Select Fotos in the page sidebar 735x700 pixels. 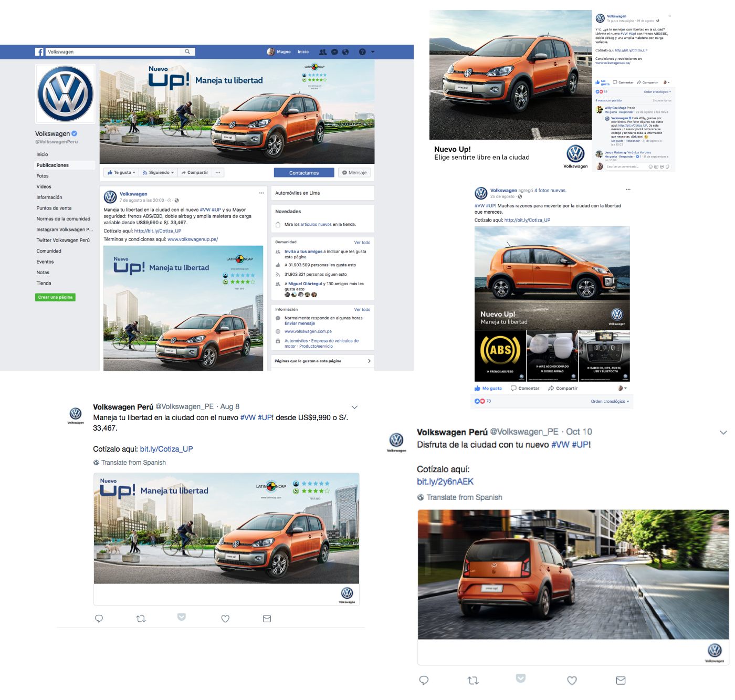pos(43,176)
